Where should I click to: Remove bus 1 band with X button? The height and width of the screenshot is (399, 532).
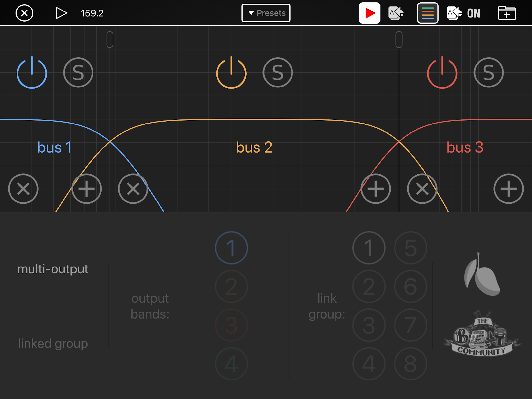pos(23,189)
